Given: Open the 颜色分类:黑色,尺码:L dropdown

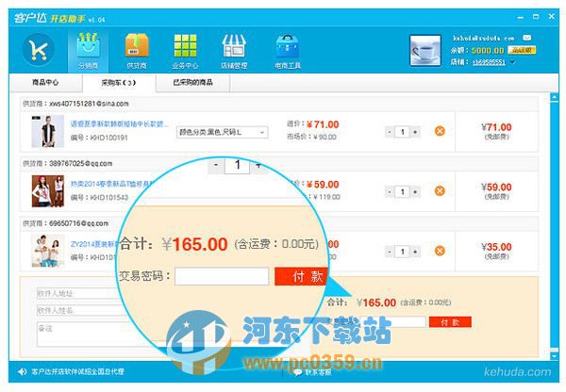Looking at the screenshot, I should pyautogui.click(x=222, y=132).
